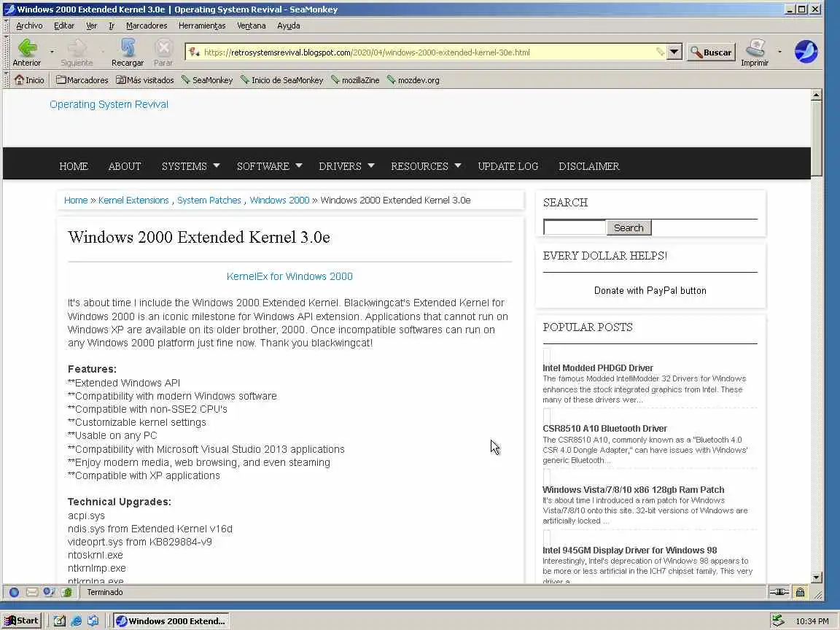Expand the SOFTWARE nav menu
This screenshot has width=840, height=630.
pos(270,166)
